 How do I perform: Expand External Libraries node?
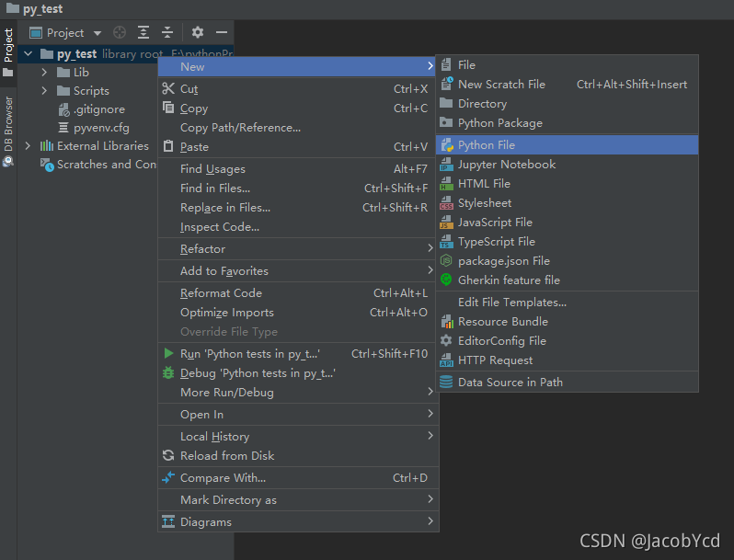coord(29,146)
